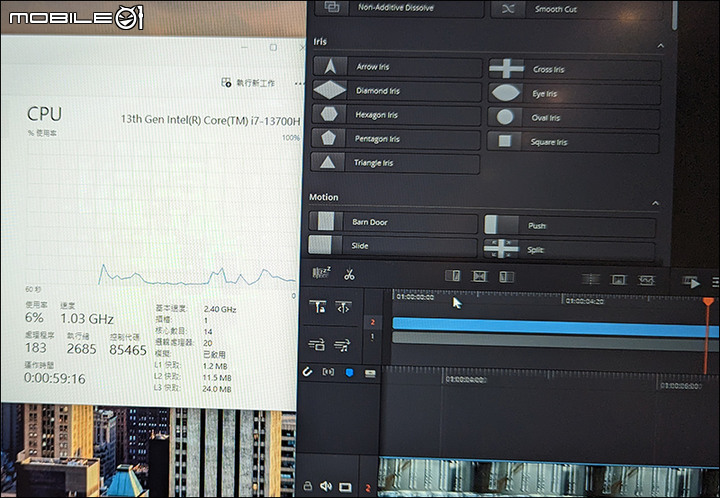720x498 pixels.
Task: Click the stacked horizontal lines toolbar icon
Action: pos(591,279)
